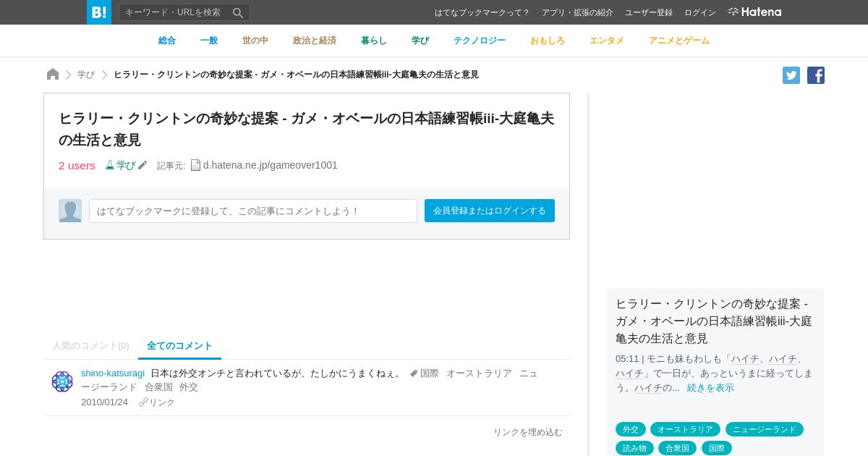Viewport: 868px width, 456px height.
Task: Click the chain link icon under comment
Action: tap(143, 402)
